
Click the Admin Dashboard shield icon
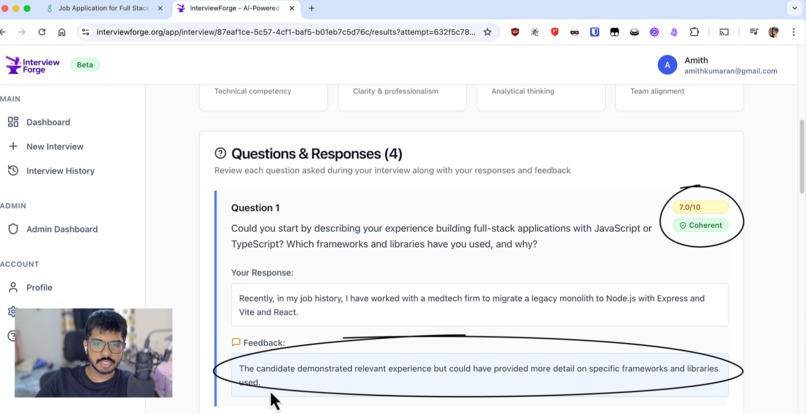[x=13, y=229]
